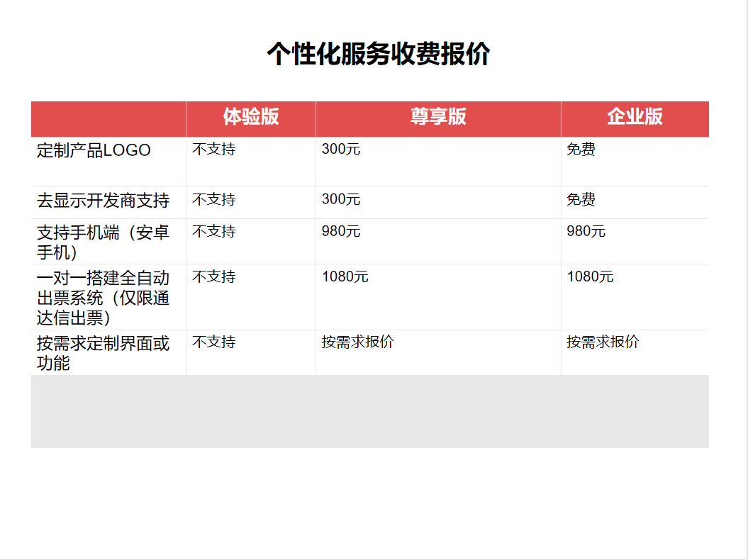Click 980元 under the 尊享版 column

coord(341,232)
